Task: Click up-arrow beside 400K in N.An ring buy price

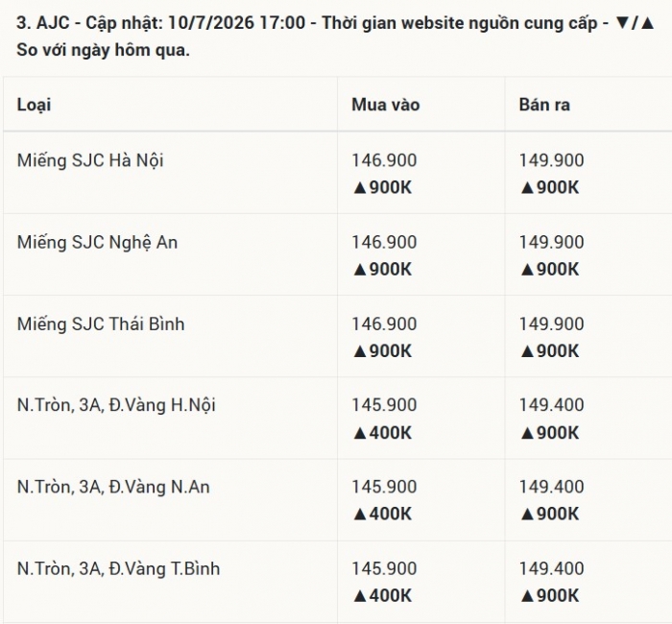Action: (360, 515)
